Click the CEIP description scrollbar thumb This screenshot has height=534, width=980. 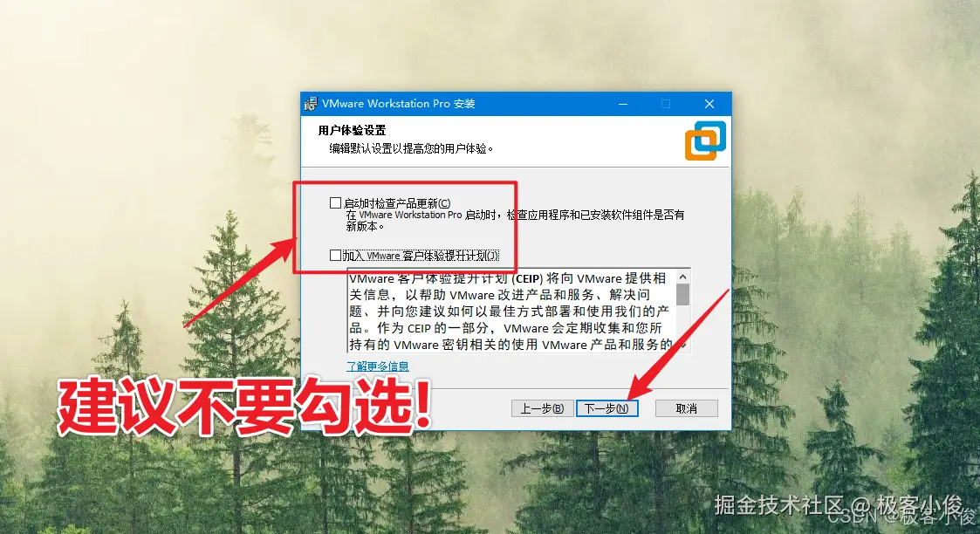(683, 294)
